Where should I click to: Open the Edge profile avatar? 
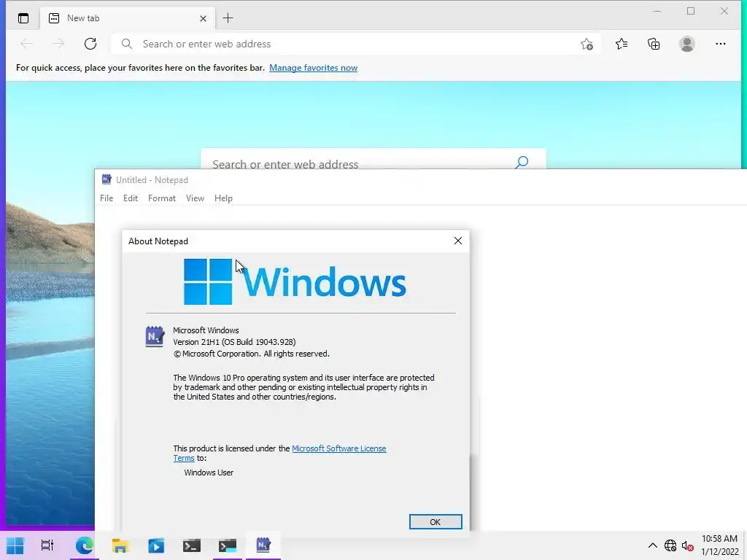[686, 44]
